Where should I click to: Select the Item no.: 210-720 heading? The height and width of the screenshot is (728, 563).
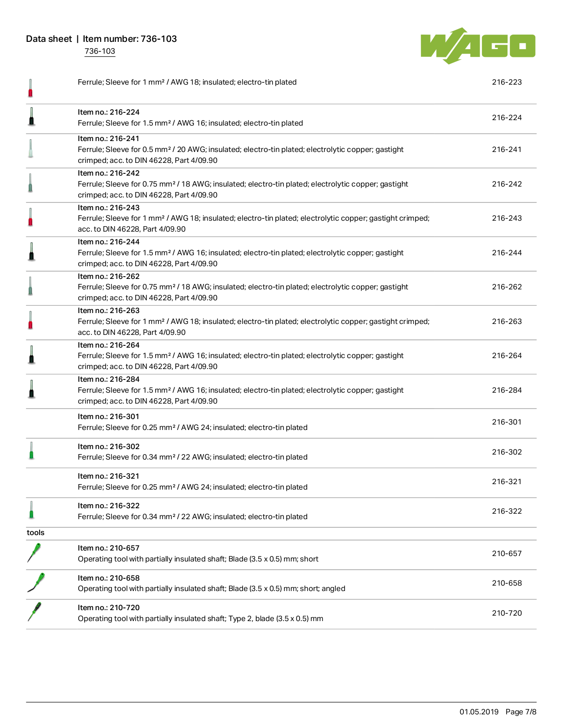coord(109,608)
